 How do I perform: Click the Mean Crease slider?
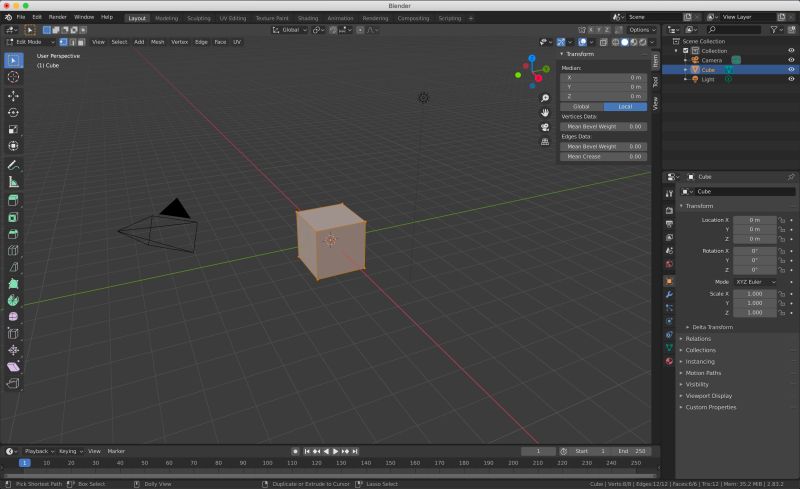(x=604, y=157)
